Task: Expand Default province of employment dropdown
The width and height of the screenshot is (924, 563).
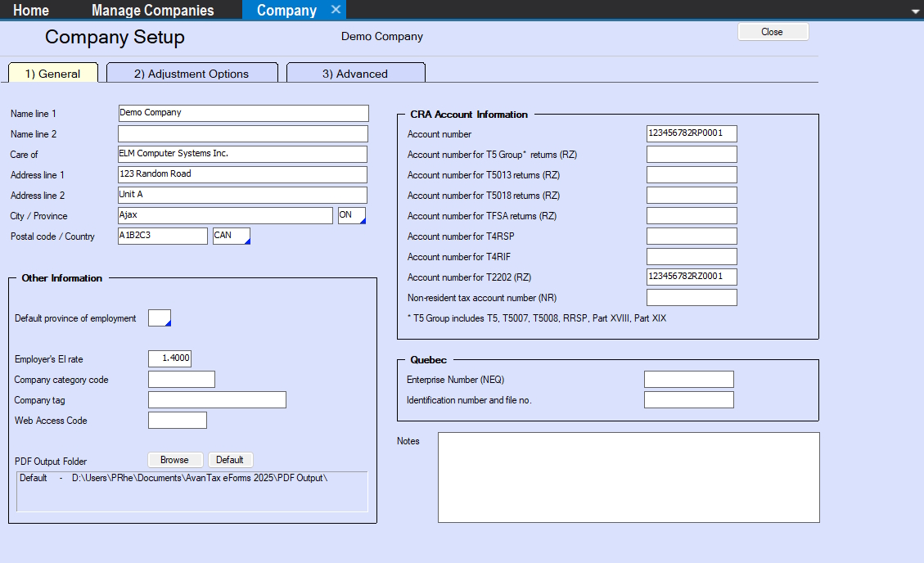Action: tap(160, 318)
